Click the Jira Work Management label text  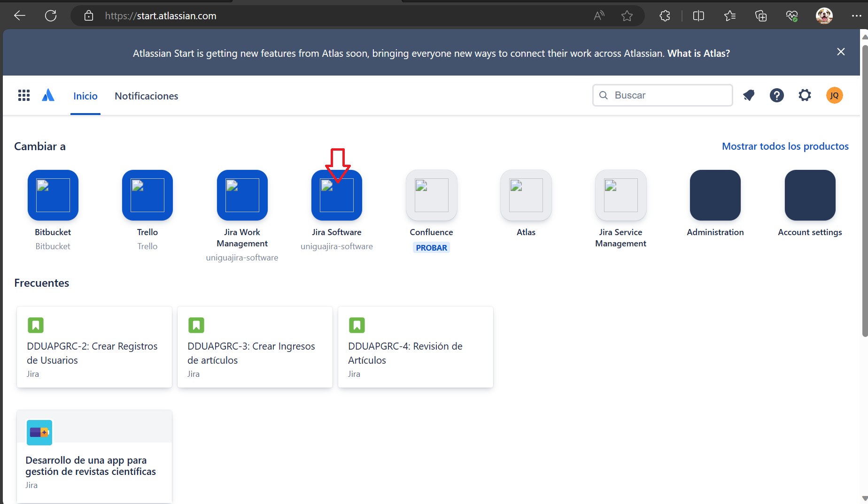[x=242, y=238]
